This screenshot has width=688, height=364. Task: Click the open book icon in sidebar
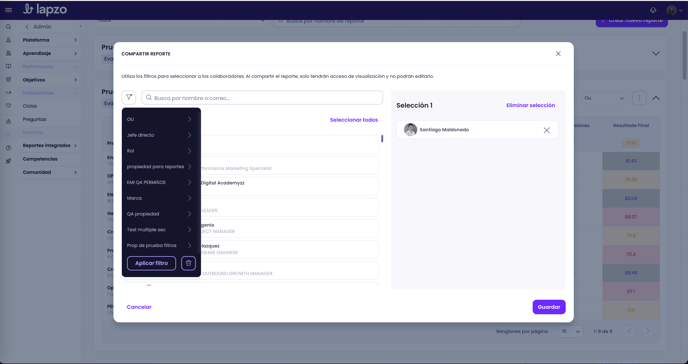coord(8,66)
